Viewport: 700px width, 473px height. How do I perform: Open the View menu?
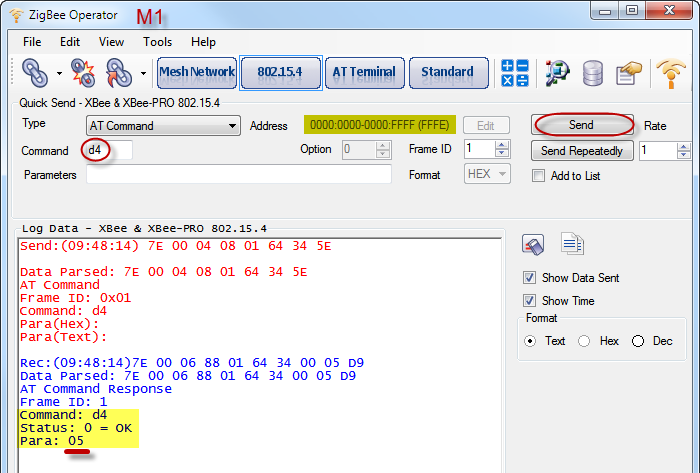[111, 42]
